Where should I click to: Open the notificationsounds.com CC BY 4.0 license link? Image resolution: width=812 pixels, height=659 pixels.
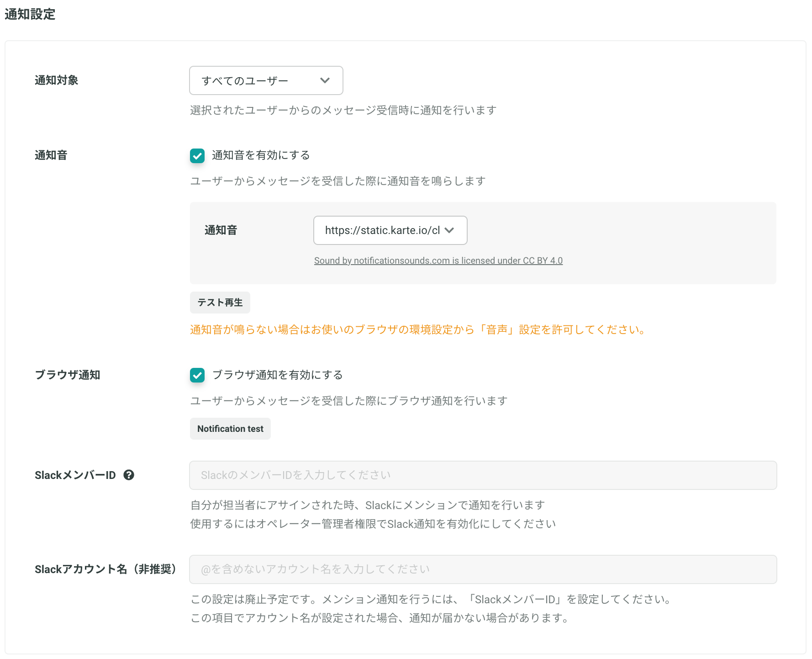pyautogui.click(x=438, y=260)
